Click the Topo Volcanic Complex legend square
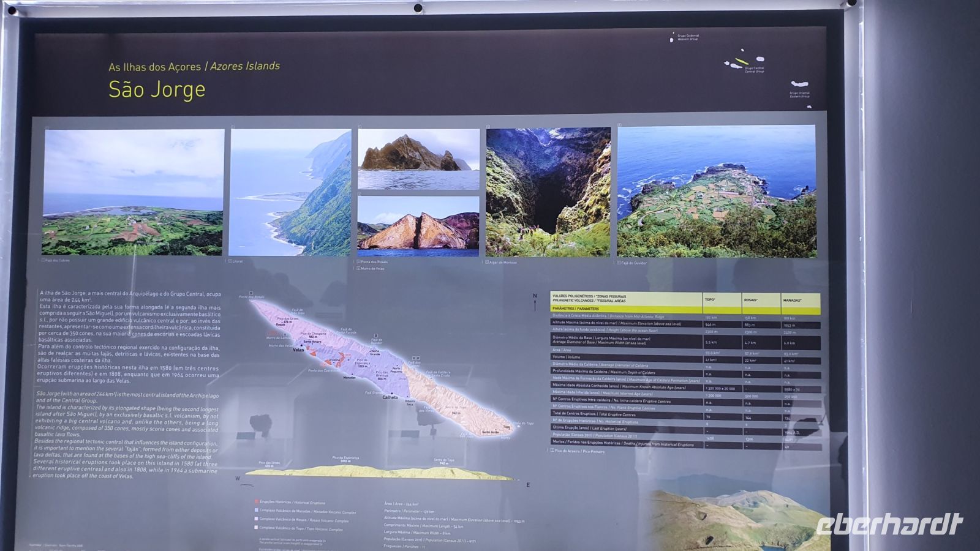Screen dimensions: 980x551 pos(256,527)
